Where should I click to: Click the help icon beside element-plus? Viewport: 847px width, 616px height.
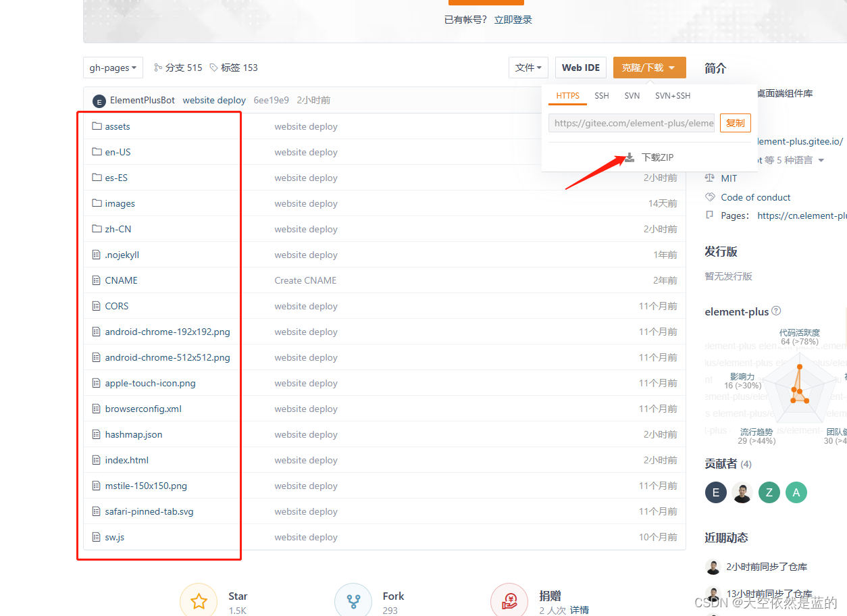tap(776, 311)
